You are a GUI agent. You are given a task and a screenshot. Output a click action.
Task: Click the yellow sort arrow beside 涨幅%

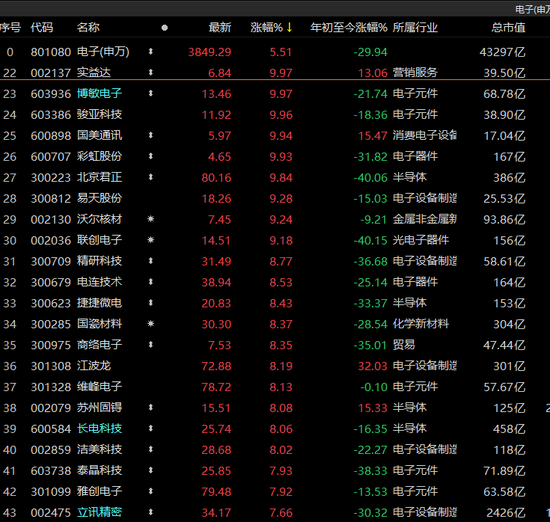click(289, 27)
